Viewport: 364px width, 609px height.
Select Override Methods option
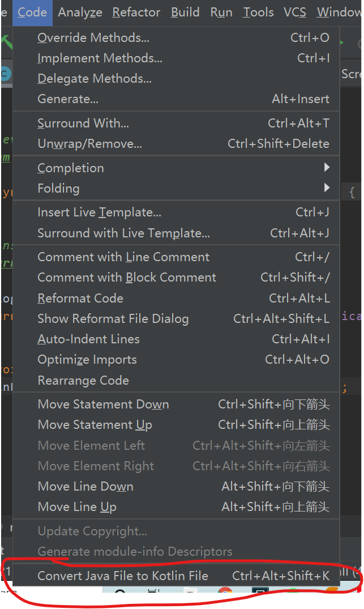93,38
